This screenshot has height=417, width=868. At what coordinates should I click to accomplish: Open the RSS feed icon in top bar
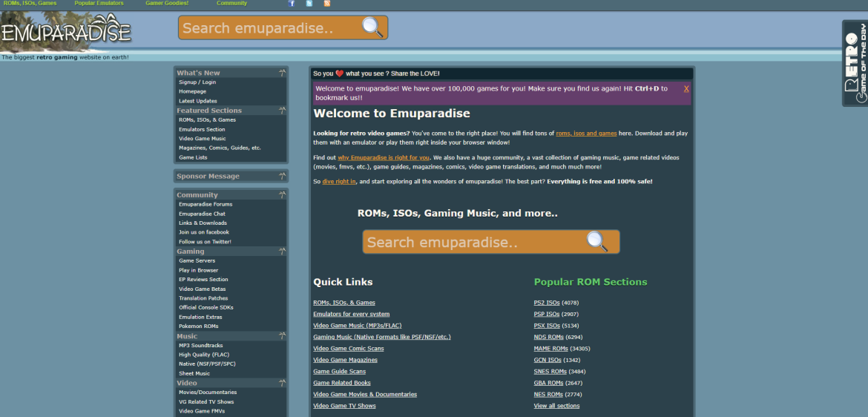pyautogui.click(x=326, y=3)
